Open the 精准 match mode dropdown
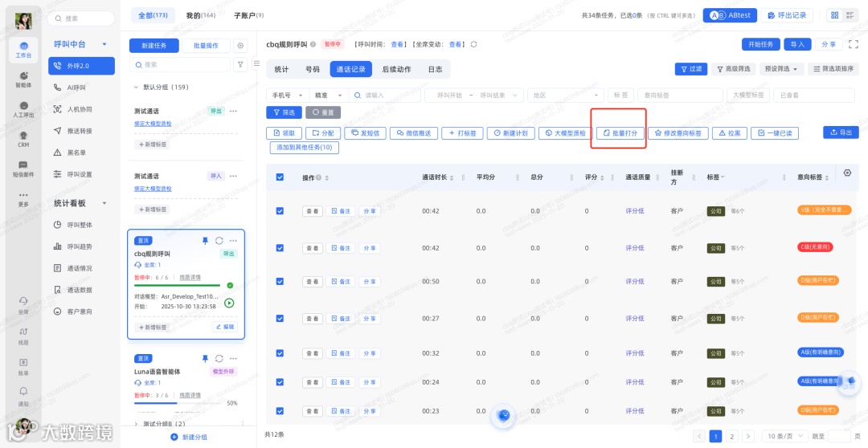Screen dimensions: 868x448 pyautogui.click(x=329, y=95)
